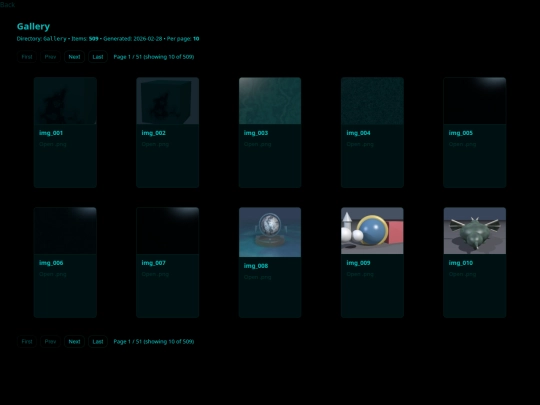
Task: Click the img_009 title text
Action: point(358,263)
